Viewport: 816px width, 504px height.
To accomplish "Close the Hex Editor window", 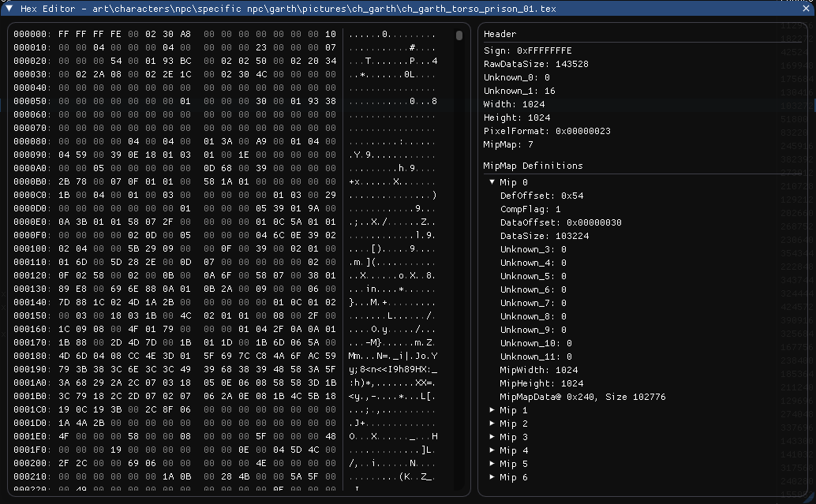I will pos(807,9).
